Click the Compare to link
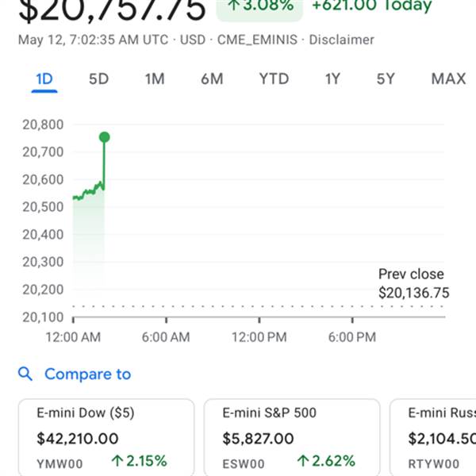Image resolution: width=476 pixels, height=476 pixels. (x=88, y=374)
